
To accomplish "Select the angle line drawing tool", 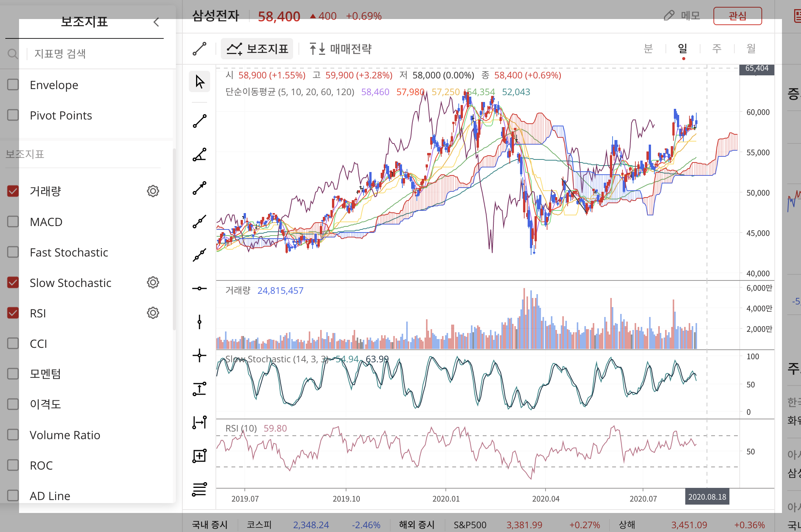I will (199, 155).
